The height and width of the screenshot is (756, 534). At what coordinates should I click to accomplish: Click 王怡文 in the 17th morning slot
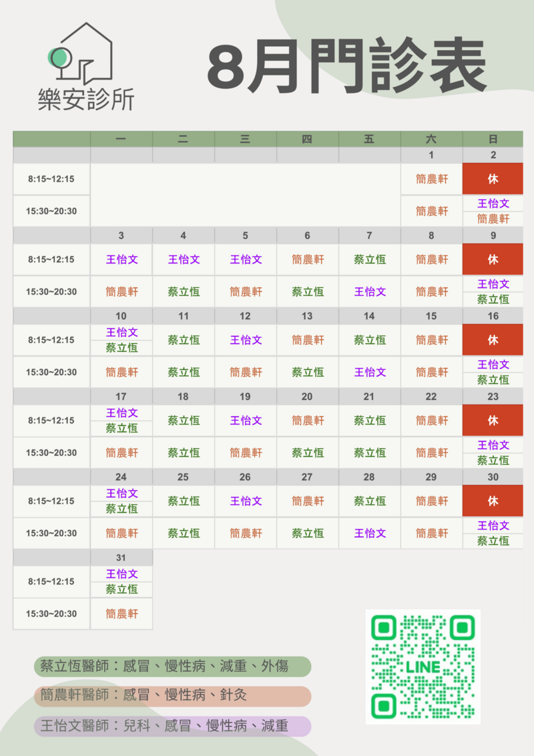[x=122, y=413]
